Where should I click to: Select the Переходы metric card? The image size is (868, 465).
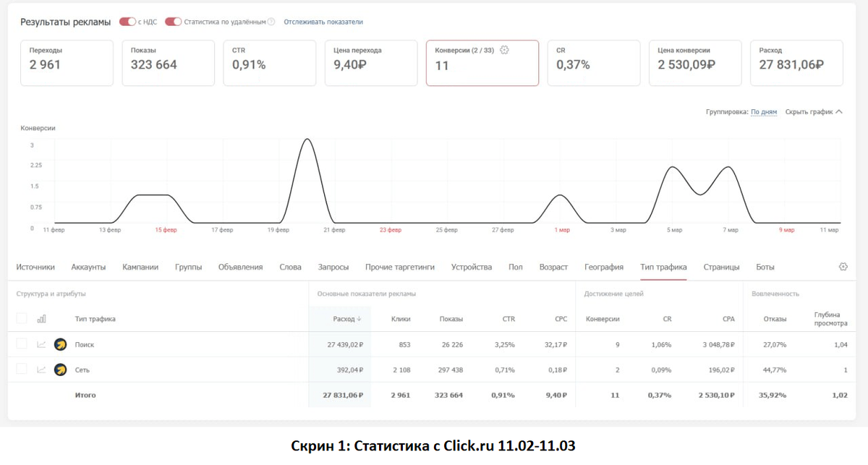[x=67, y=63]
